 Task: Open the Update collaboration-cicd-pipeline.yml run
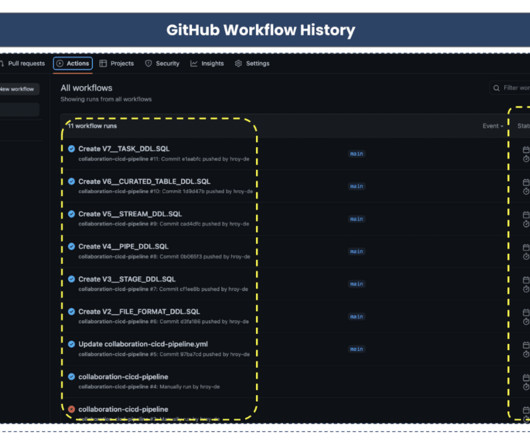(143, 344)
